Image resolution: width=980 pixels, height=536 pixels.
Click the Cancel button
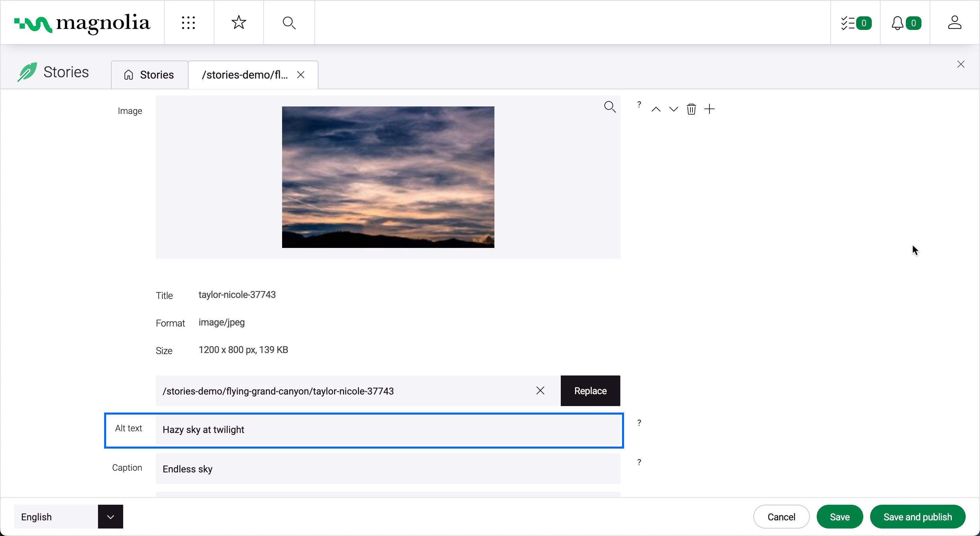pos(781,517)
